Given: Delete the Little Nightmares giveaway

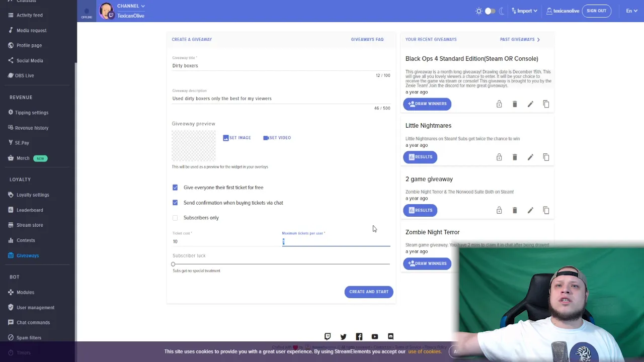Looking at the screenshot, I should click(515, 157).
